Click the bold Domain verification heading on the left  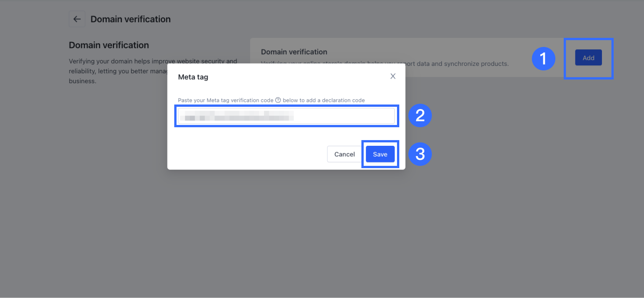(109, 45)
